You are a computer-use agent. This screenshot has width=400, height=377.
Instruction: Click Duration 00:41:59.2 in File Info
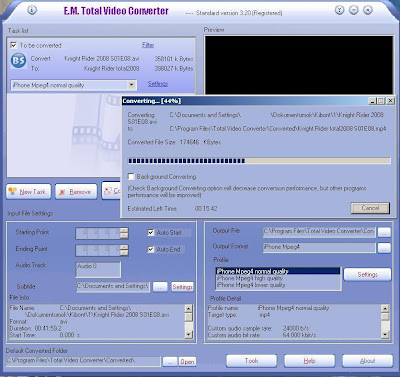pos(35,328)
